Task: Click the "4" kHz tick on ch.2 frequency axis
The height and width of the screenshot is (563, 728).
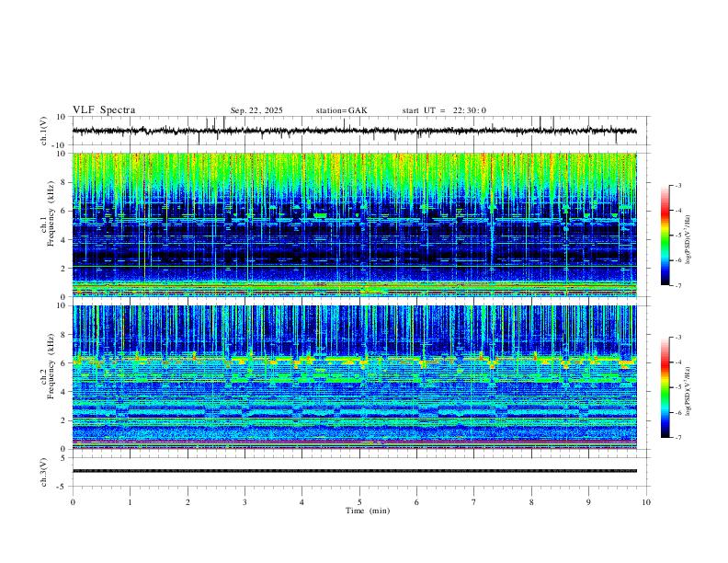Action: click(64, 392)
